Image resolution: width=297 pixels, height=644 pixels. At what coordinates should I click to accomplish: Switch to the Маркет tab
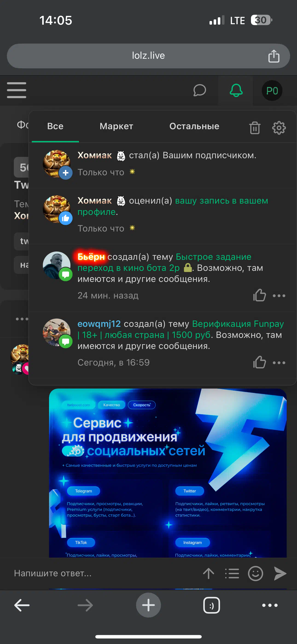116,126
